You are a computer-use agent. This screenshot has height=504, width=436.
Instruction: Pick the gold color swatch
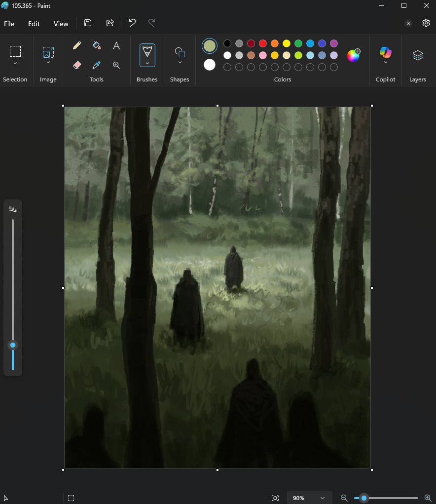275,55
